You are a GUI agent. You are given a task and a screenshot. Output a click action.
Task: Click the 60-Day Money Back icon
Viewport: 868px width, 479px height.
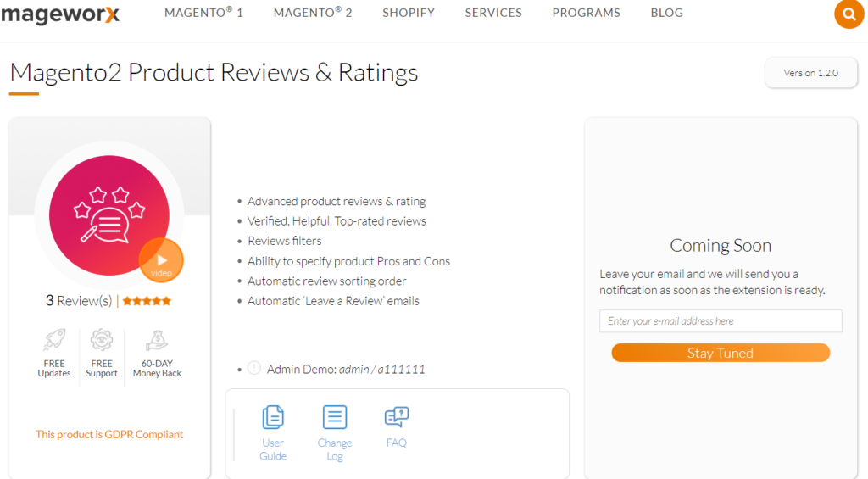(157, 341)
